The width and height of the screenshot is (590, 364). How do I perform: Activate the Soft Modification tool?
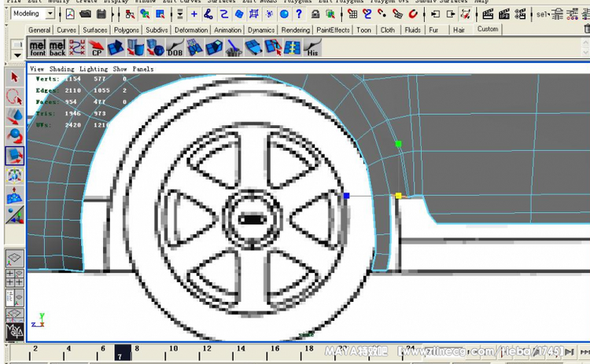coord(14,195)
